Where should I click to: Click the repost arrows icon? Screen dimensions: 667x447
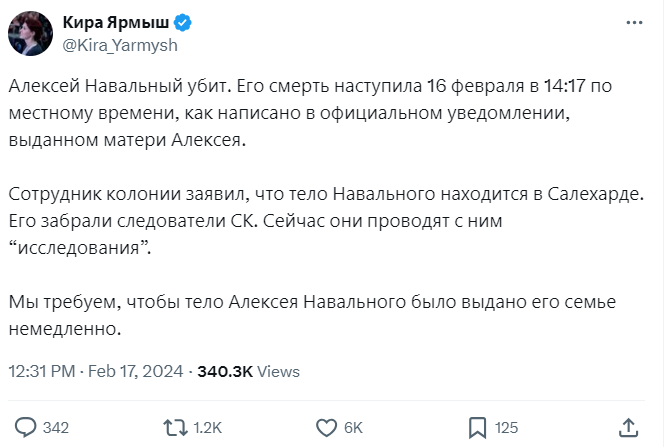174,427
